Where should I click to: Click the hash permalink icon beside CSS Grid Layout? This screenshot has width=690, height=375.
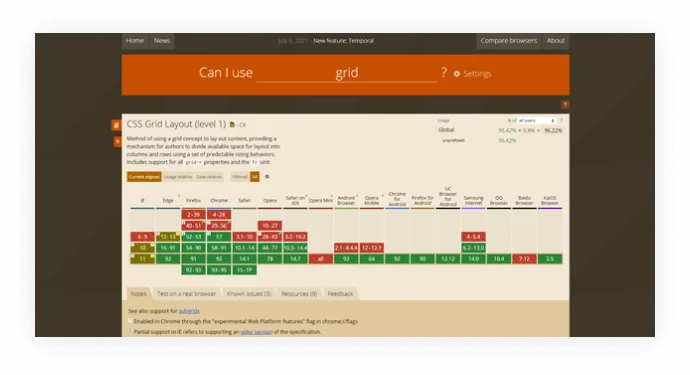(116, 125)
